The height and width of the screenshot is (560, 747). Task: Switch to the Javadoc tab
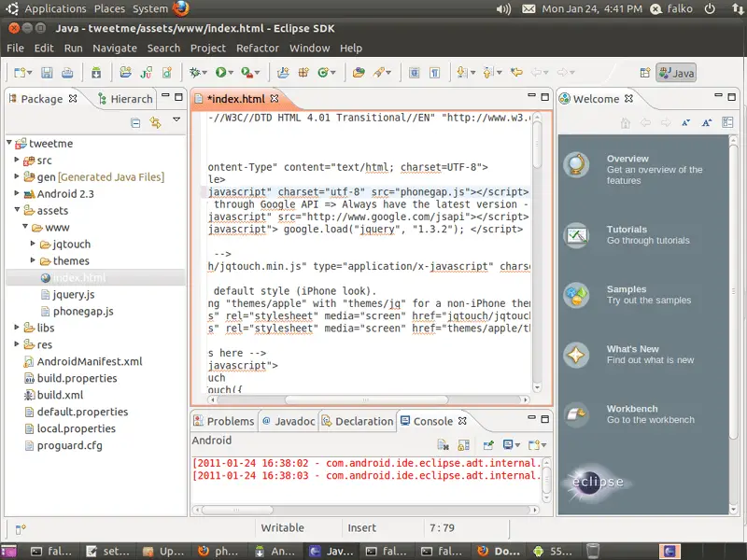(289, 421)
